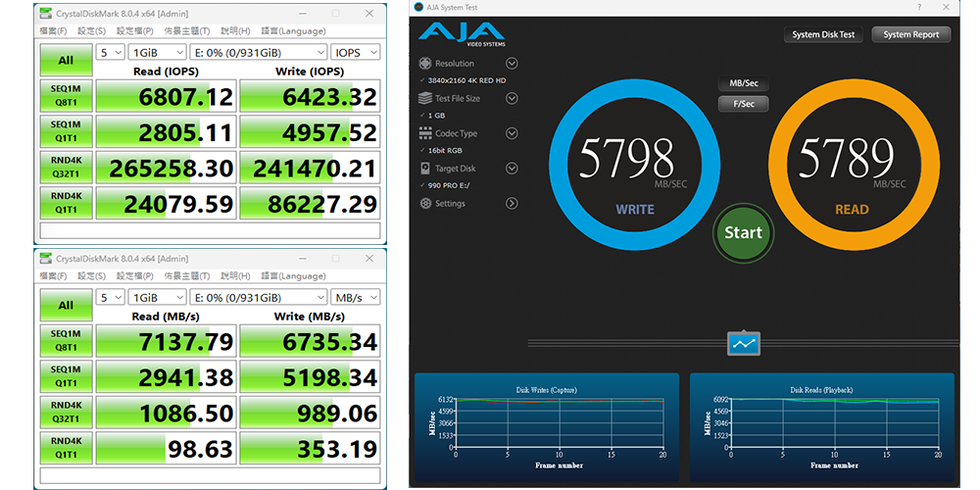This screenshot has width=980, height=490.
Task: Run SEQ1M Q8T1 test in upper CrystalDiskMark
Action: point(66,96)
